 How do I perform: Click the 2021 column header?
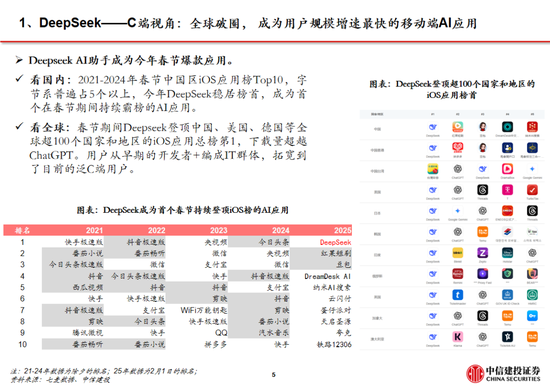tap(94, 230)
